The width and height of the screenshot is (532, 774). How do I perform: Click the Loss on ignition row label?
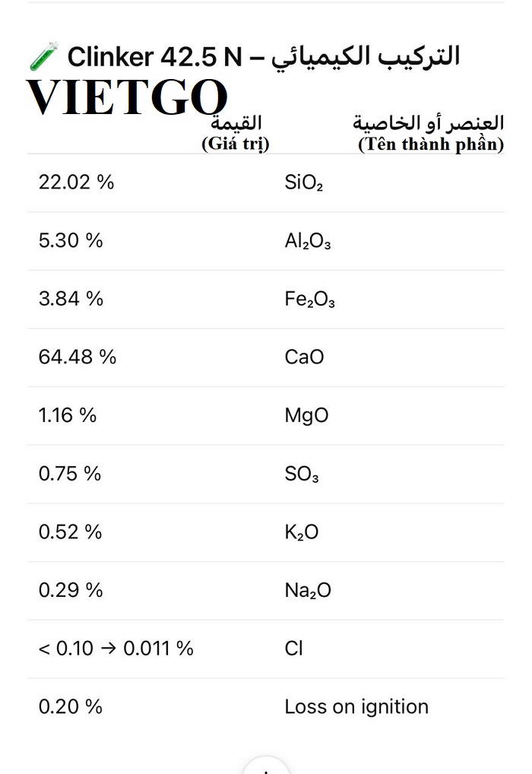[356, 707]
